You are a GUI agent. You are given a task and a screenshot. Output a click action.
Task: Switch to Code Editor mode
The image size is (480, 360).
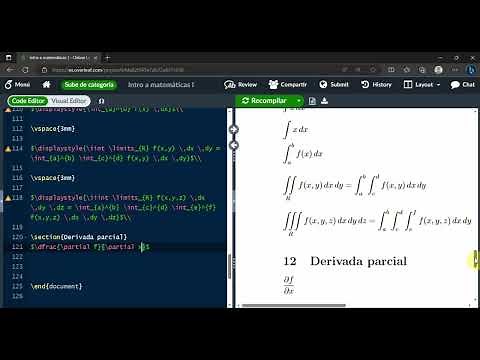point(28,101)
